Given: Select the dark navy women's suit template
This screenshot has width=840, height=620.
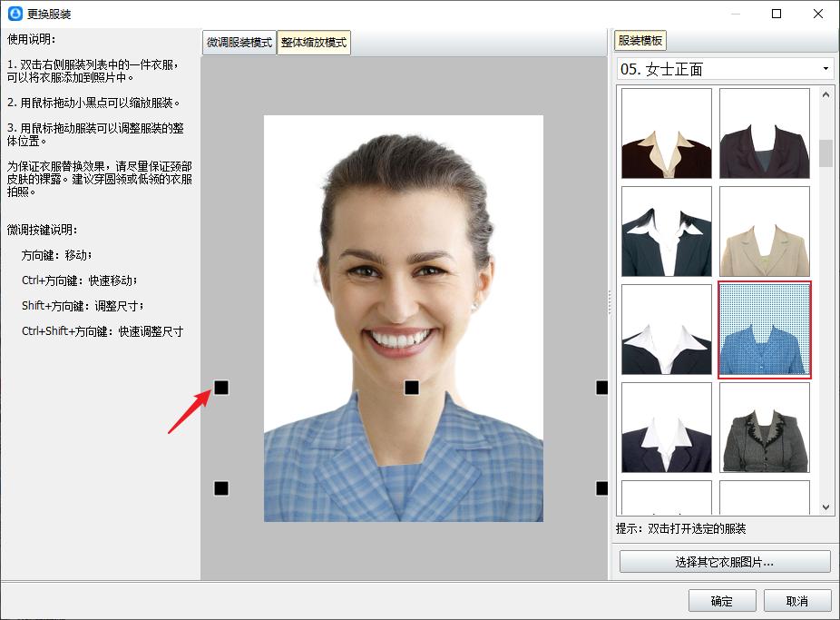Looking at the screenshot, I should click(765, 133).
